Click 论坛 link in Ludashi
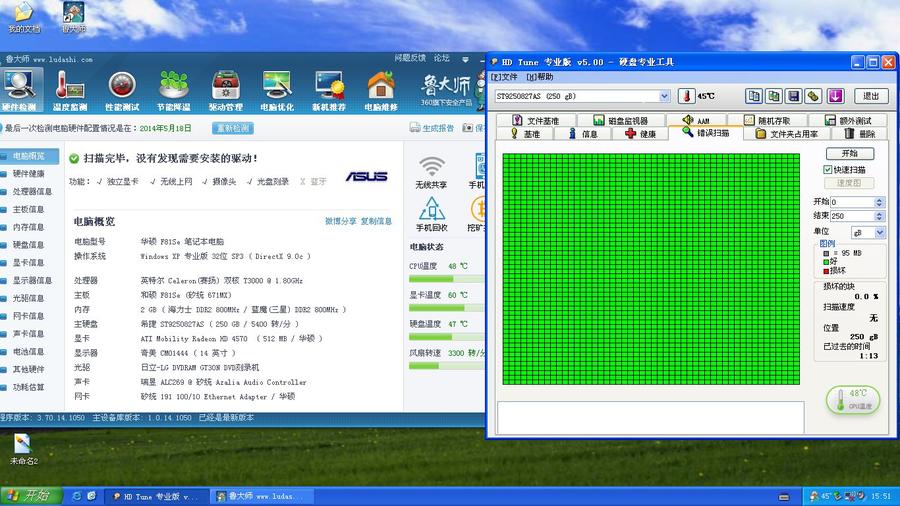Screen dimensions: 900x506 coord(442,58)
